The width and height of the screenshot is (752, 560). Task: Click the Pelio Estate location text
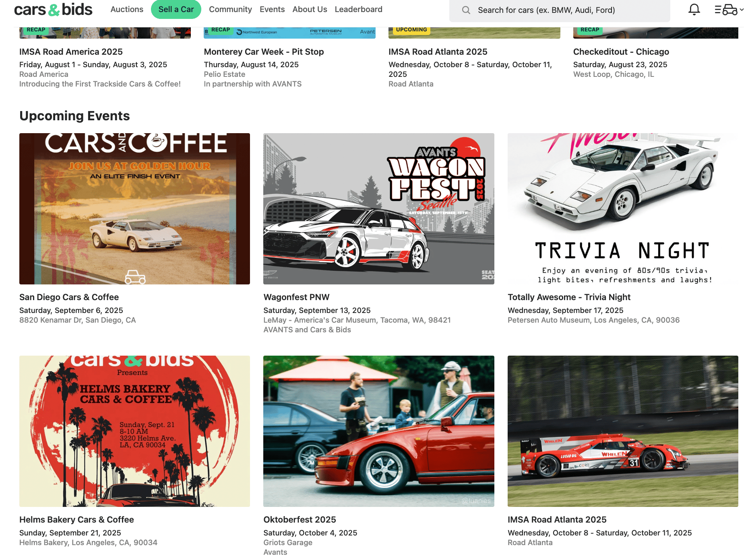click(224, 74)
